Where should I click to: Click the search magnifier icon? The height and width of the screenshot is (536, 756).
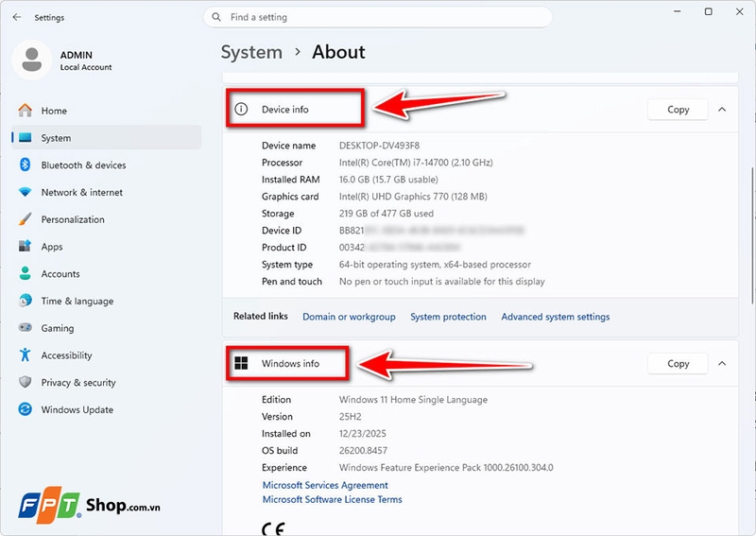(216, 17)
